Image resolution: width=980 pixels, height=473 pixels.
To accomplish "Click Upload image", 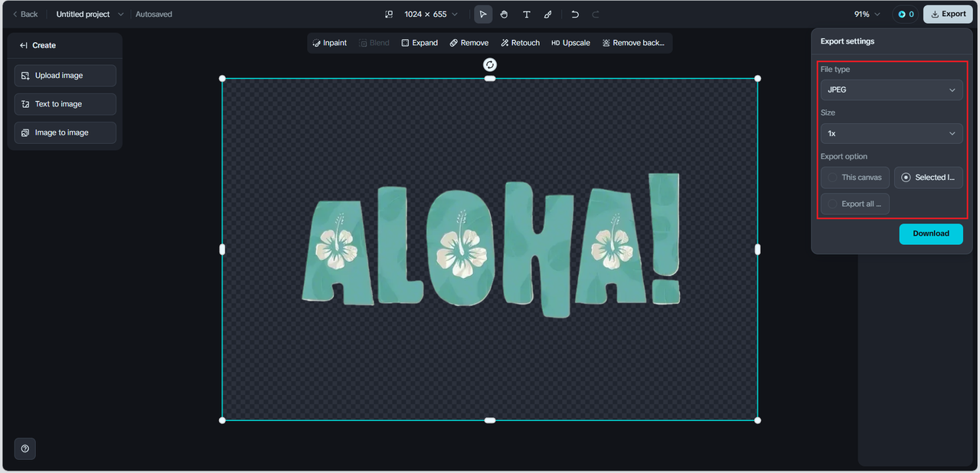I will (65, 75).
